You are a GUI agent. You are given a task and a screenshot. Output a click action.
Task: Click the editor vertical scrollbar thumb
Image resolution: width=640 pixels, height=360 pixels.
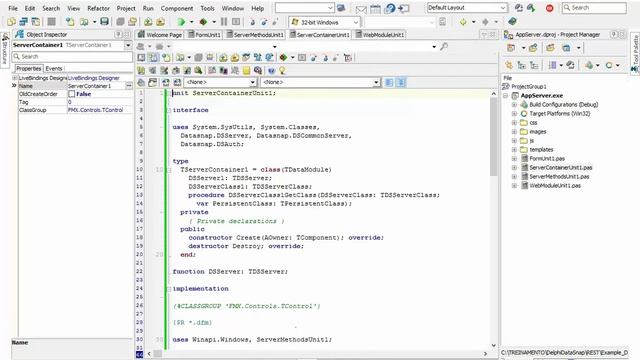493,137
